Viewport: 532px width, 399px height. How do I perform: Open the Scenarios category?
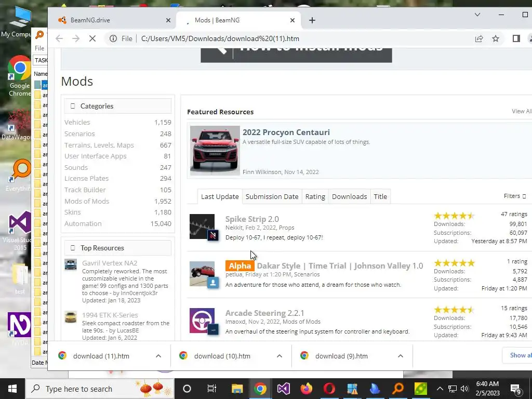point(79,134)
